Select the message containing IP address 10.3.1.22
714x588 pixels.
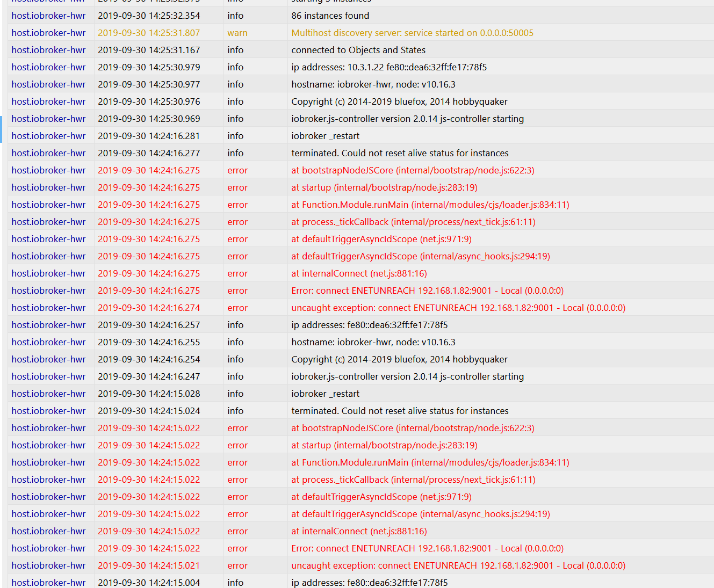coord(389,67)
